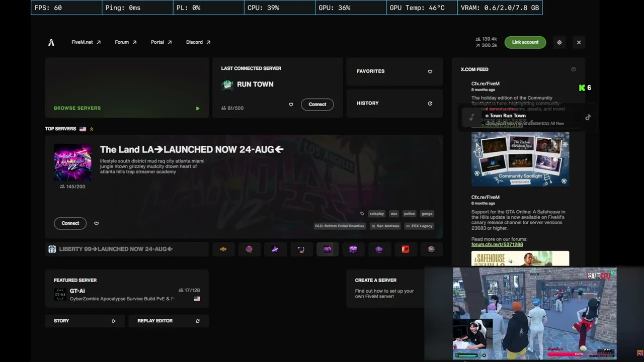The image size is (644, 362).
Task: Click the heart icon on Favorites
Action: (430, 71)
